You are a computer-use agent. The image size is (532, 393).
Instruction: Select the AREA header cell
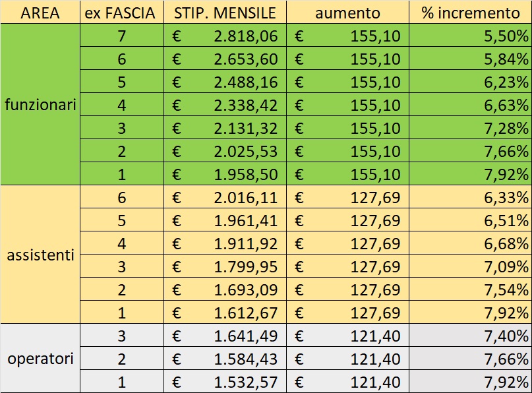tap(40, 13)
